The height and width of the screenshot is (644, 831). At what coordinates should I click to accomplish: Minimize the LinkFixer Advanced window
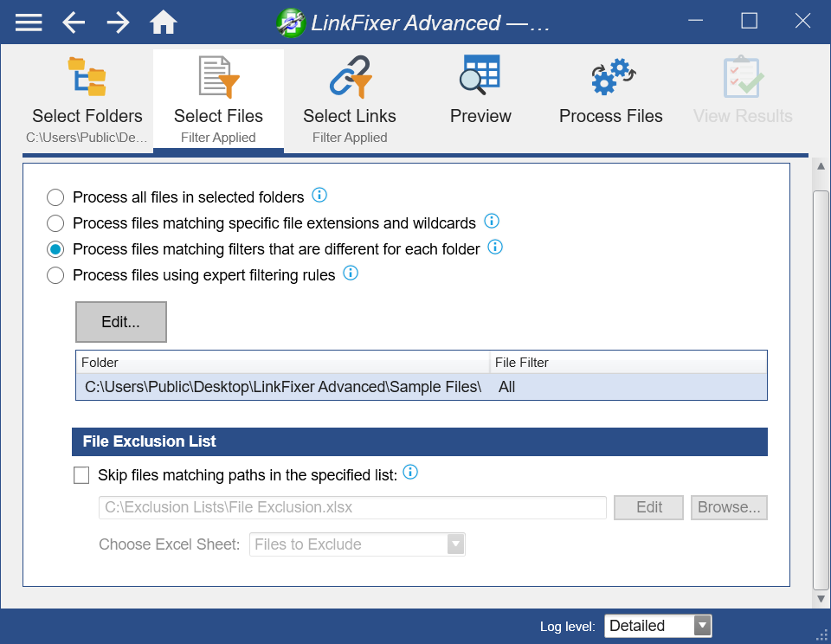coord(695,21)
